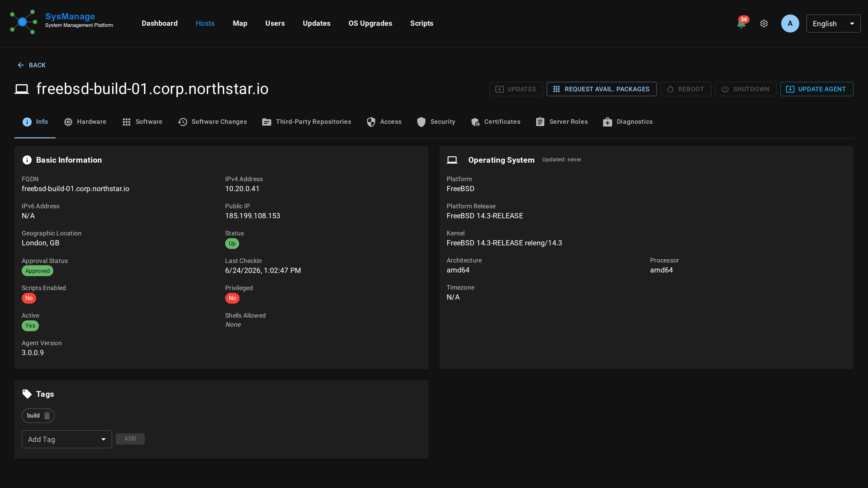Click the 'FreeBSD 14.3-RELEASE releng/14.3' kernel value
The image size is (868, 488).
pyautogui.click(x=504, y=243)
